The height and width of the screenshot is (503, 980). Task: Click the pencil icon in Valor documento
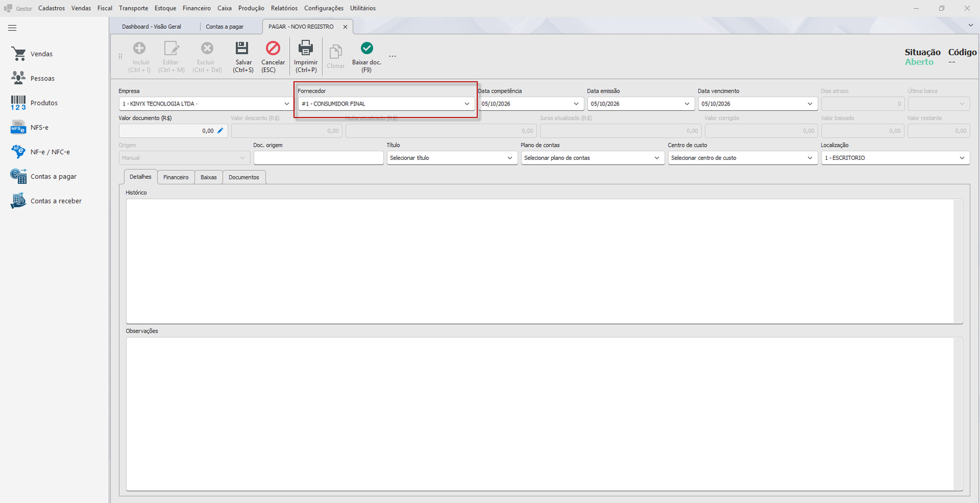tap(221, 130)
